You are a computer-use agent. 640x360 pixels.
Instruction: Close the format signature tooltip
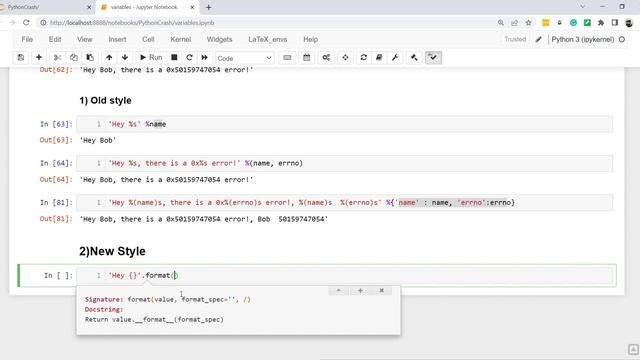382,291
